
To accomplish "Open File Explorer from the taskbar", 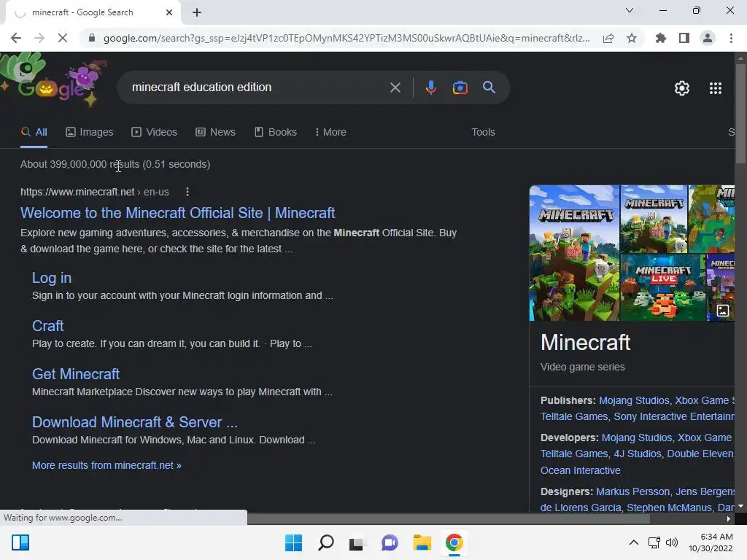I will pos(422,542).
